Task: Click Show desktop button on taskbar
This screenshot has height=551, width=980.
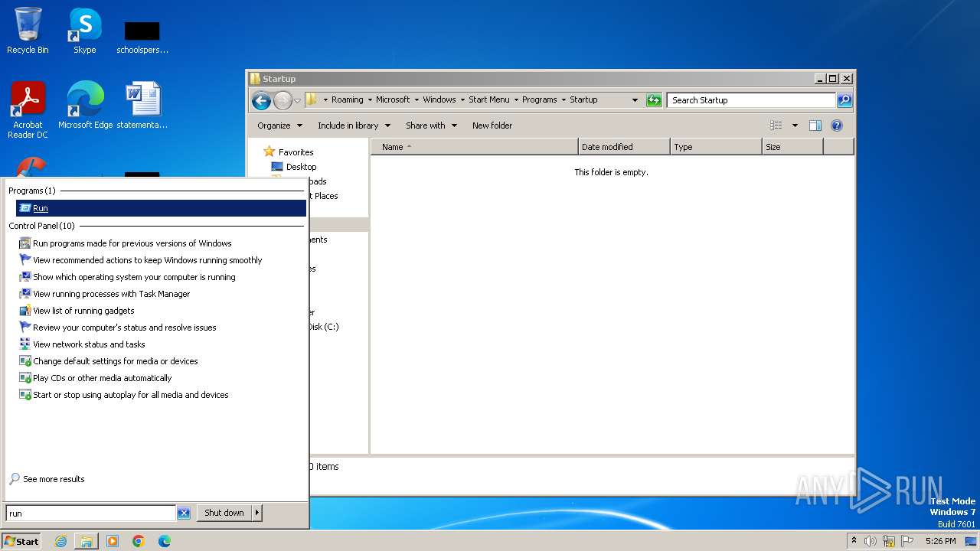Action: pyautogui.click(x=972, y=541)
